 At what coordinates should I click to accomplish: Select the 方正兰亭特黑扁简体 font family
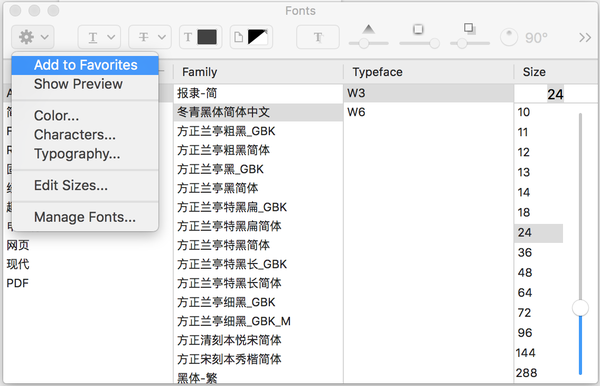(258, 226)
